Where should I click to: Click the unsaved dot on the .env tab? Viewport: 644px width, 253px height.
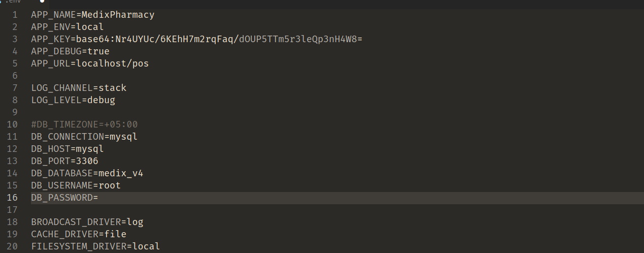[43, 2]
